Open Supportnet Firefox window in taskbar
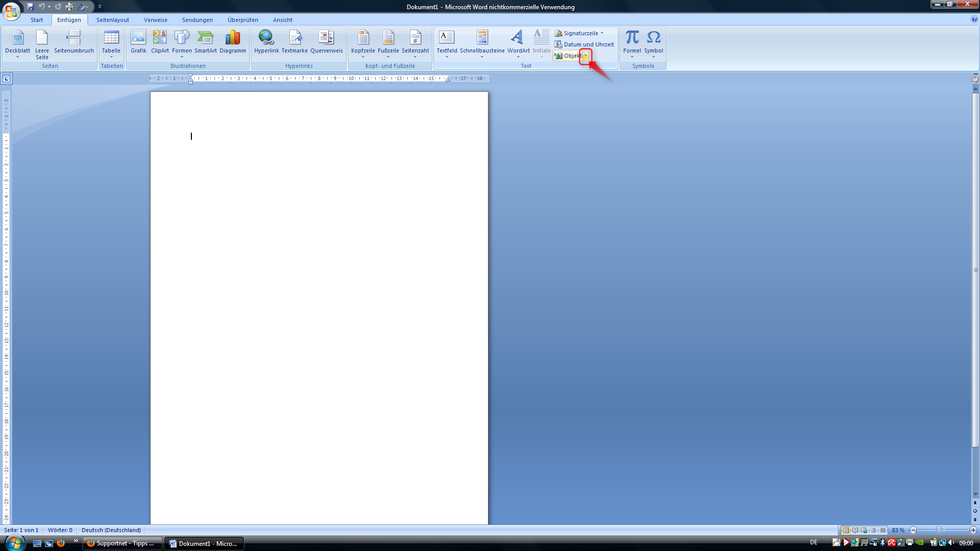Viewport: 980px width, 551px height. coord(122,543)
